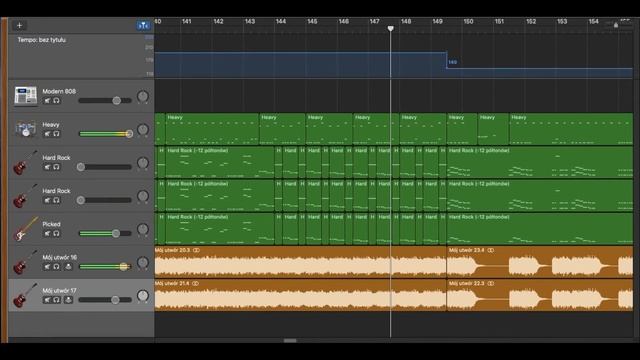Image resolution: width=640 pixels, height=360 pixels.
Task: Mute the Mój utwór 16 track
Action: click(47, 267)
